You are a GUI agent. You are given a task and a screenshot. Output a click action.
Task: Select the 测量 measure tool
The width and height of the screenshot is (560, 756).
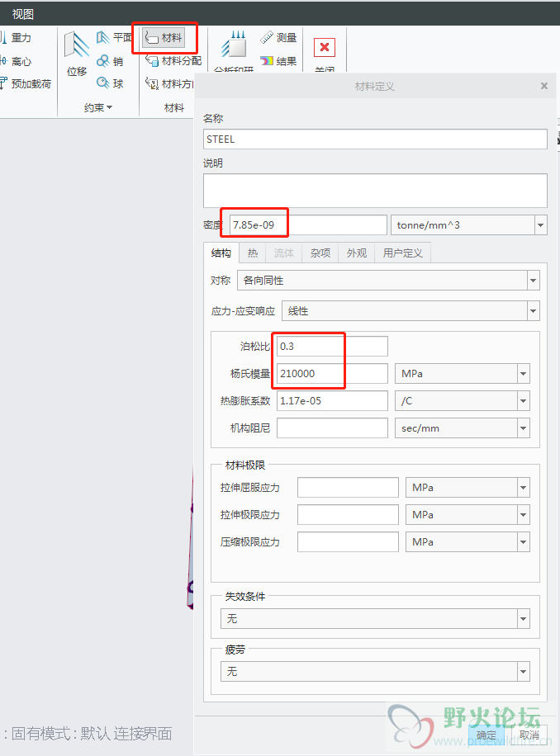click(x=278, y=38)
